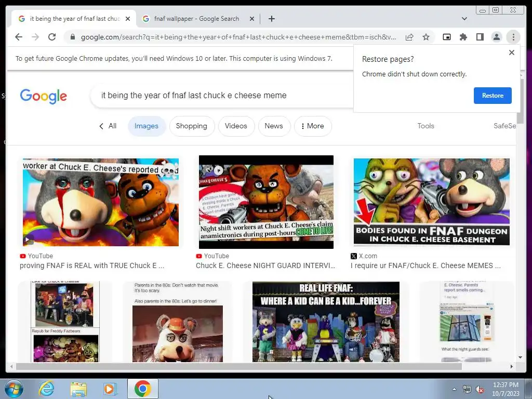Image resolution: width=532 pixels, height=399 pixels.
Task: Open Night shift workers claim thumbnail
Action: [266, 202]
